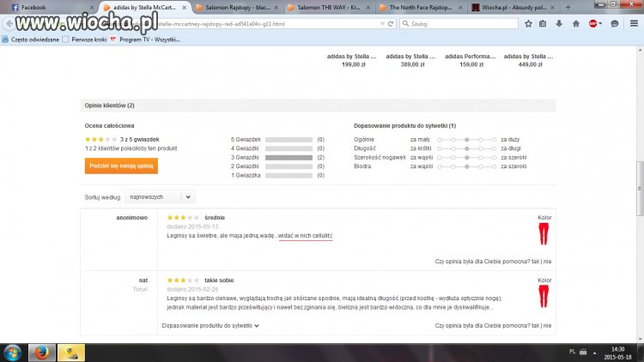Open Firefox from the taskbar
Viewport: 644px width, 362px height.
pos(41,353)
